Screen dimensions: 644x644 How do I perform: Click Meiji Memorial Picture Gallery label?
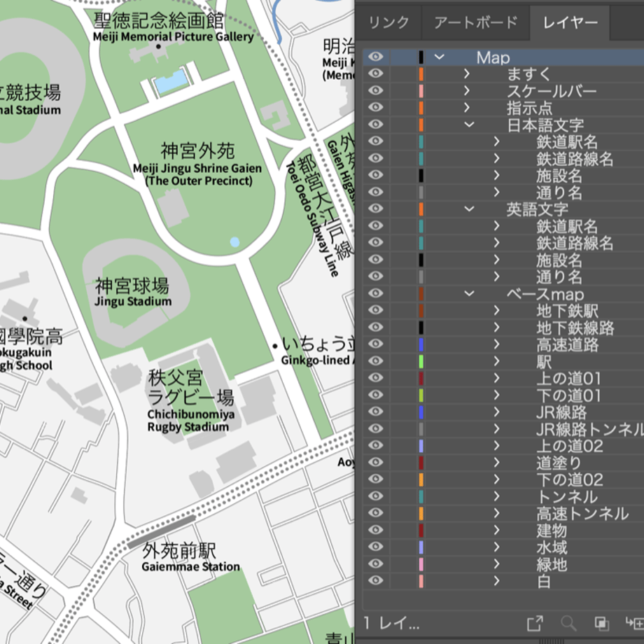click(174, 36)
